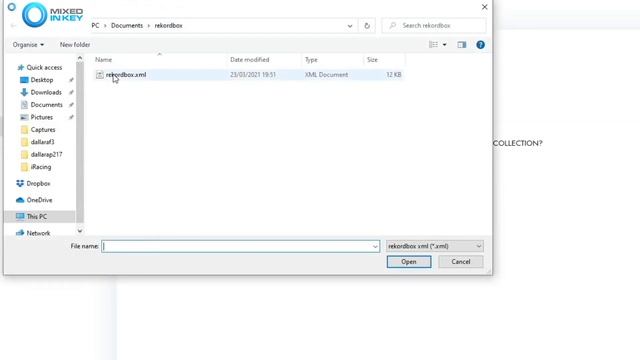Screen dimensions: 640x360
Task: Open the dallaraf3 folder
Action: (x=42, y=142)
